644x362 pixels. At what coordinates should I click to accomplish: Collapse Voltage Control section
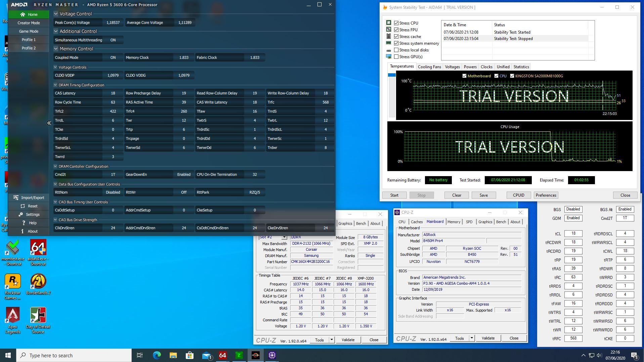[56, 14]
